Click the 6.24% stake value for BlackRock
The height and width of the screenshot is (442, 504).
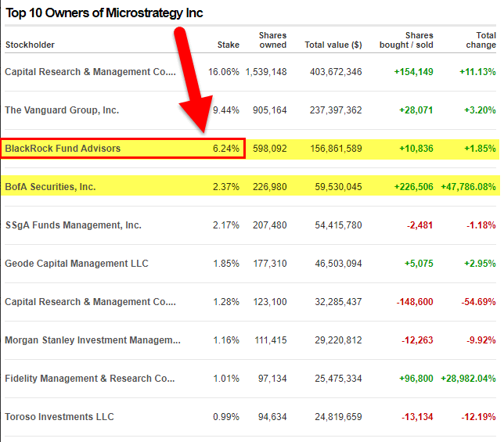pos(226,148)
